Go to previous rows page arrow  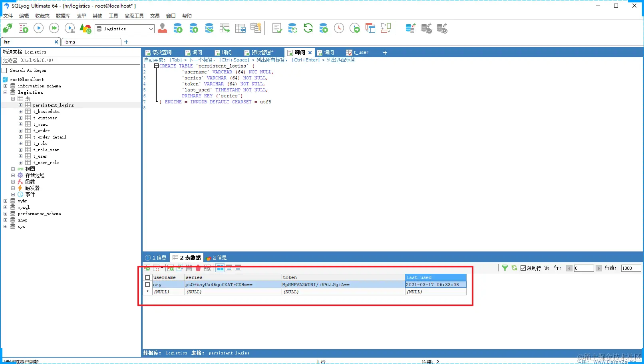tap(569, 268)
